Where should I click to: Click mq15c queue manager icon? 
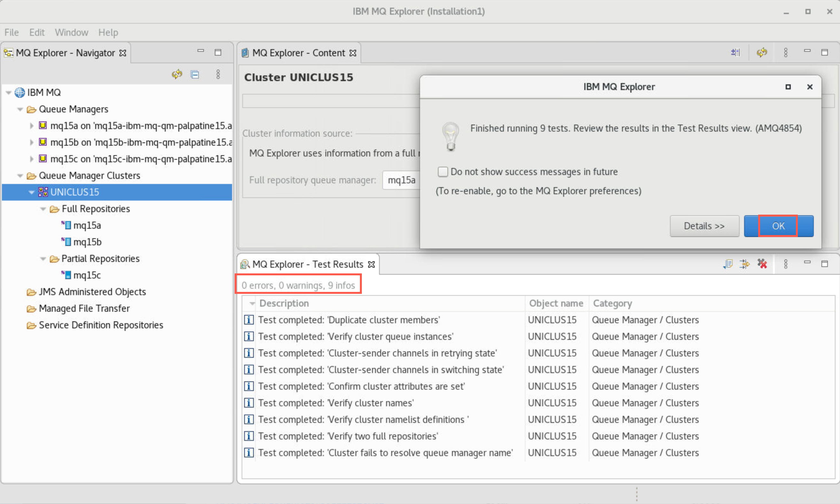click(43, 159)
